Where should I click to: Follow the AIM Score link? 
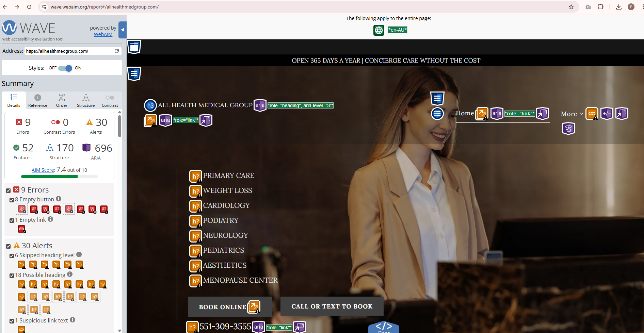tap(43, 170)
